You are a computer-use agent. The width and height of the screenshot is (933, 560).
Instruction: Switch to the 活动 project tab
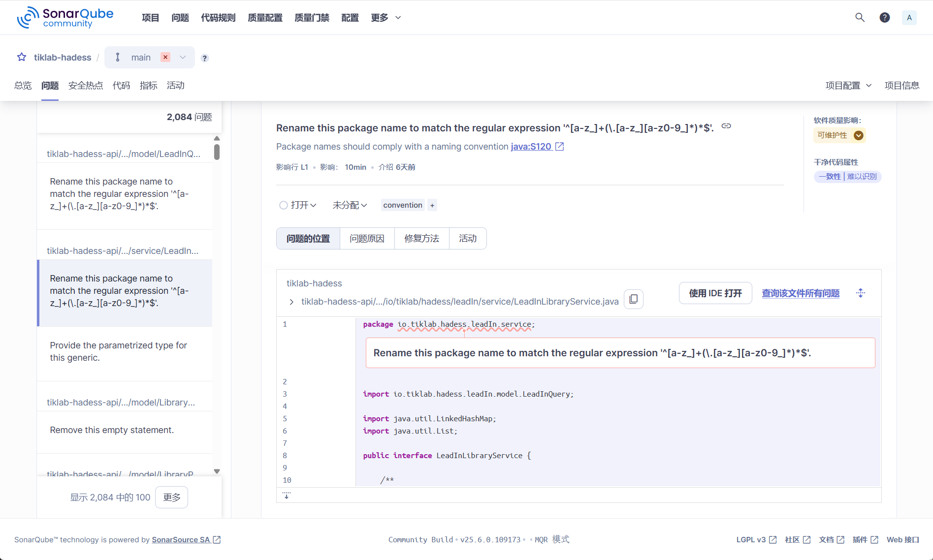[x=175, y=86]
